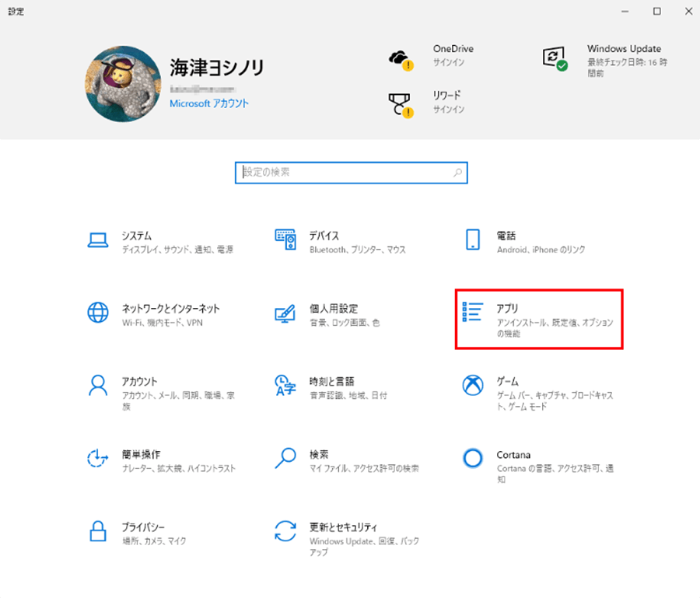Image resolution: width=700 pixels, height=598 pixels.
Task: Click the 電話 category title
Action: [506, 236]
